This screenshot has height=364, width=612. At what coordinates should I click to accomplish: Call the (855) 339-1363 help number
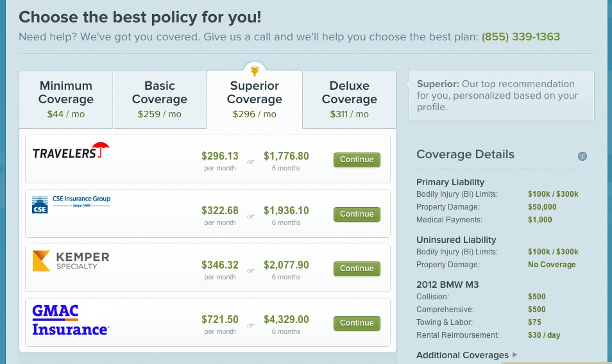(x=521, y=37)
